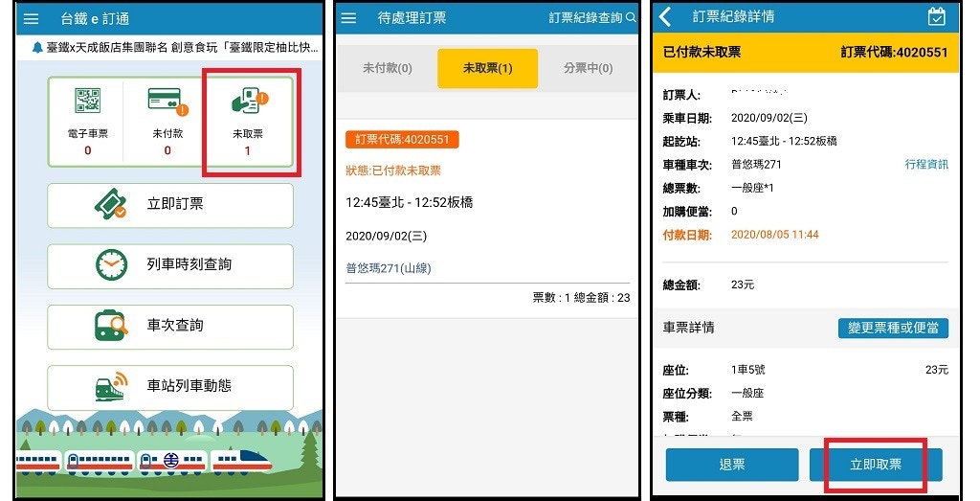
Task: Switch to 分票中(0) tab
Action: [x=589, y=68]
